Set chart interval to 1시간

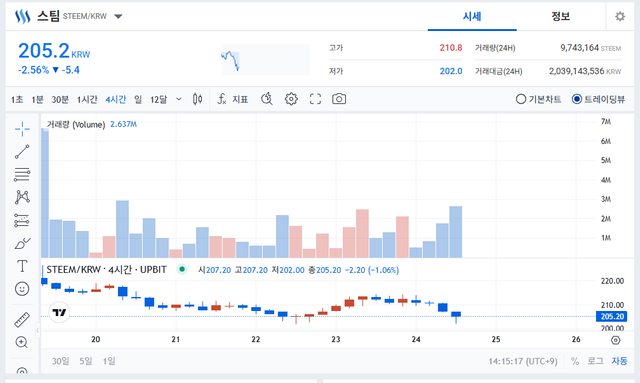(87, 99)
